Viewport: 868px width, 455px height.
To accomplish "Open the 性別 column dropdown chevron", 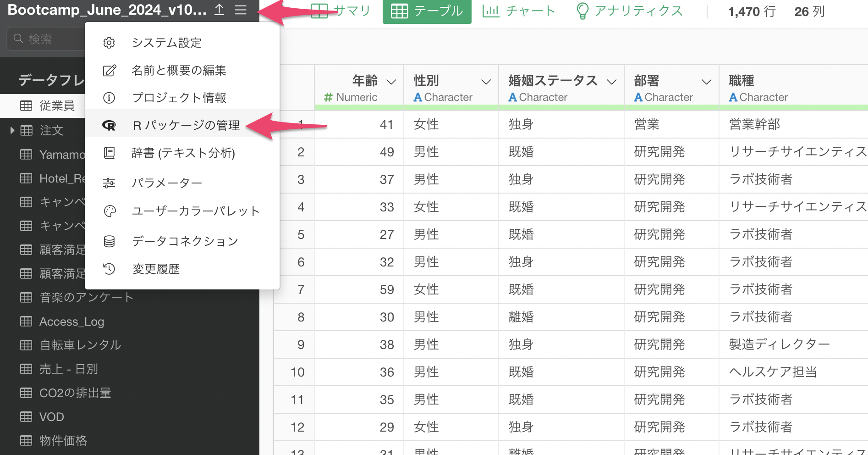I will pos(486,82).
